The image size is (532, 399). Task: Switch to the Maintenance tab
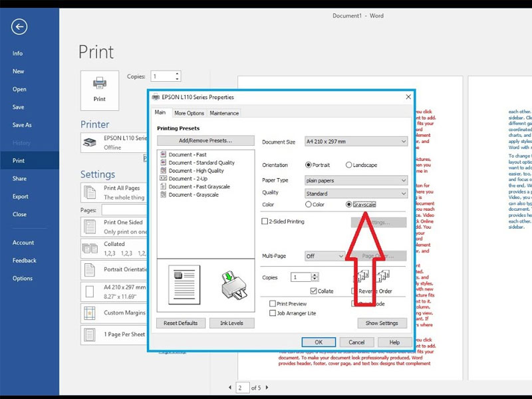click(x=224, y=113)
